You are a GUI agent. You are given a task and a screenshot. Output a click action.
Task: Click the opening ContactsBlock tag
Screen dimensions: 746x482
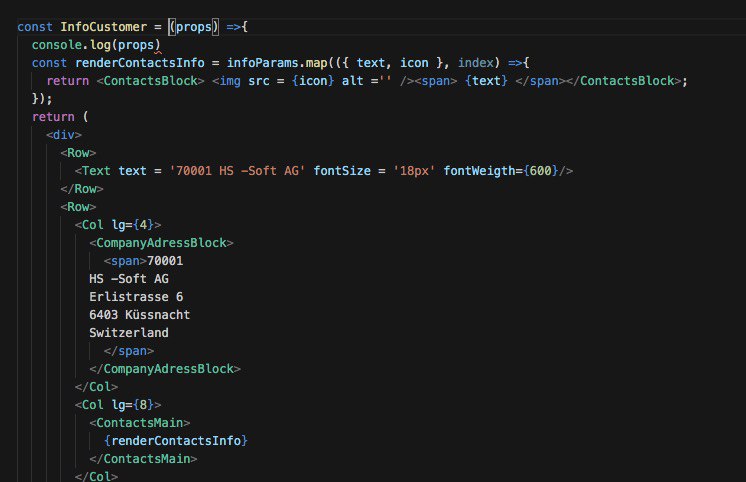coord(150,81)
